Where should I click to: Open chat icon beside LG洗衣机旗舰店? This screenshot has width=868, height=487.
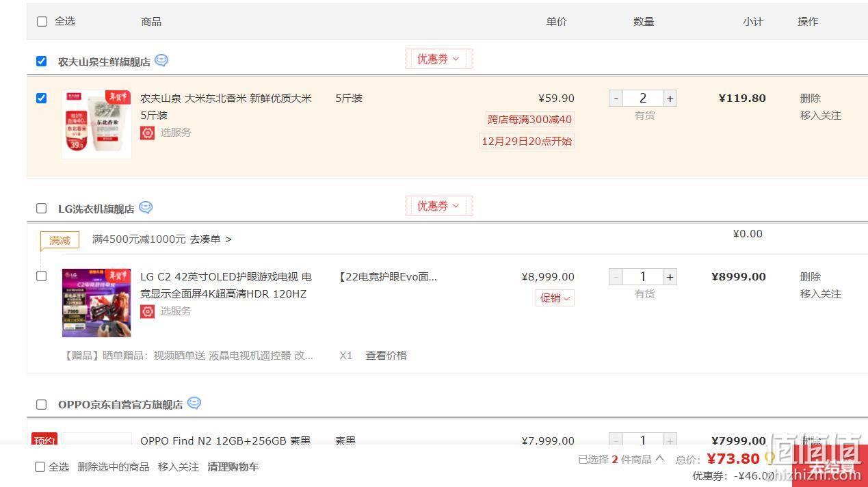pyautogui.click(x=146, y=207)
